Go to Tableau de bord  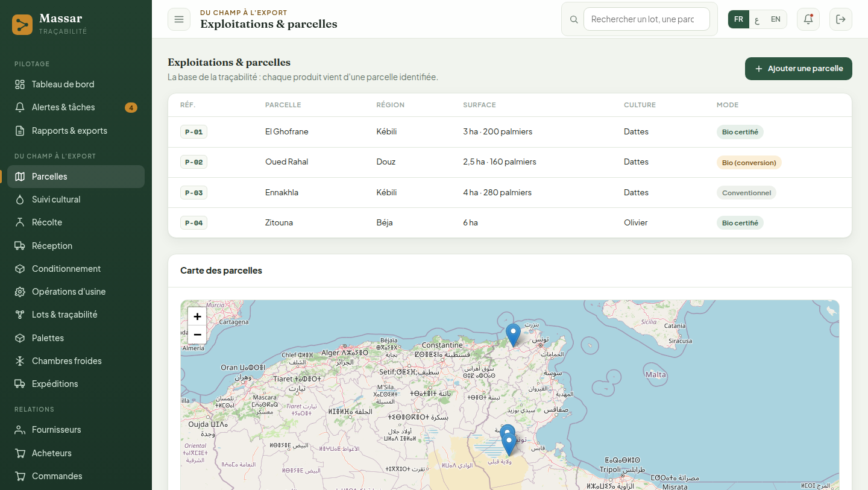click(x=76, y=84)
